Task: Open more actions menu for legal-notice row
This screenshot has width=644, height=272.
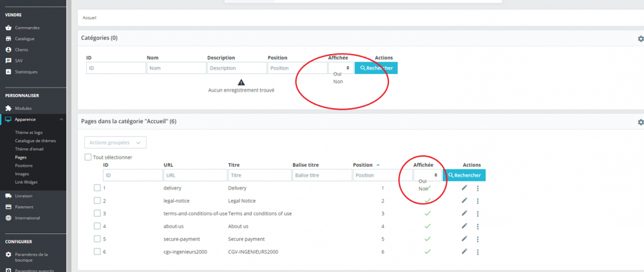Action: (478, 201)
